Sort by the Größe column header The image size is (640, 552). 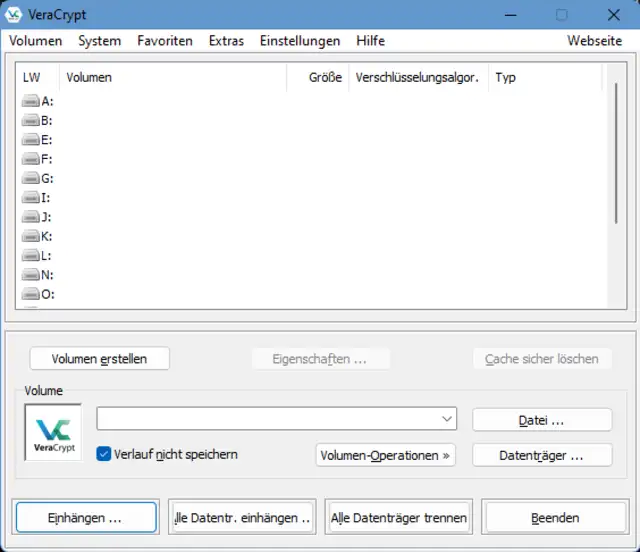tap(318, 77)
